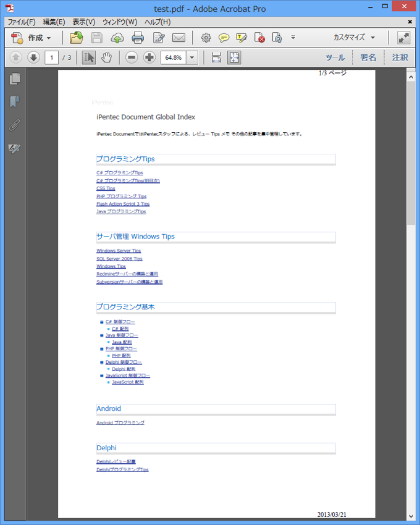Open the 編集(E) menu

pos(54,22)
